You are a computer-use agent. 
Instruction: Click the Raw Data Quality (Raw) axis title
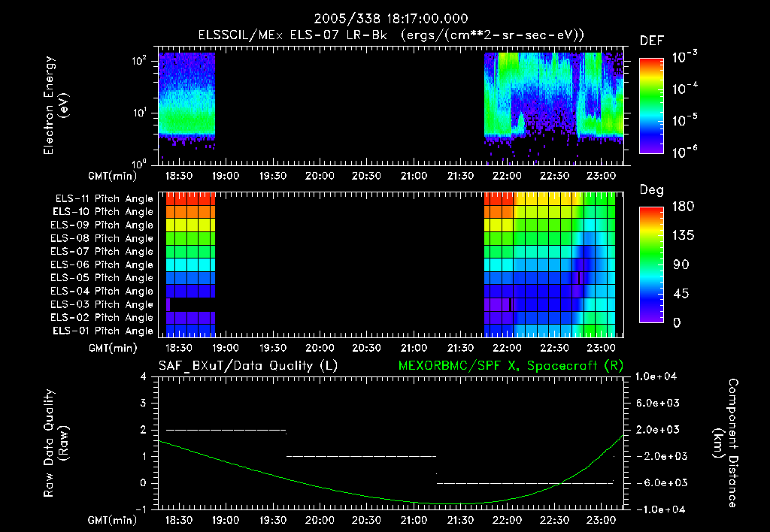click(x=56, y=443)
